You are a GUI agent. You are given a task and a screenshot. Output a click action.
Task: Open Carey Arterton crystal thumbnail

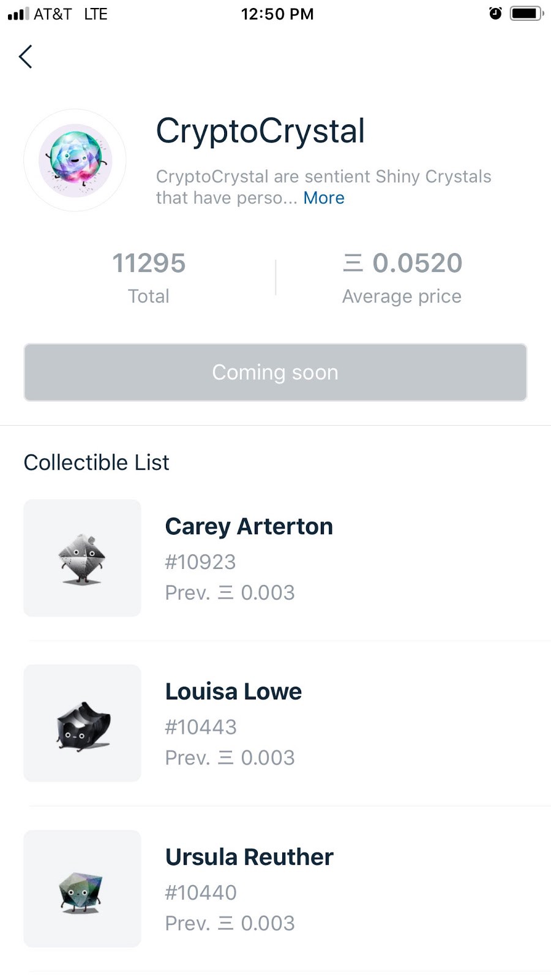point(82,558)
